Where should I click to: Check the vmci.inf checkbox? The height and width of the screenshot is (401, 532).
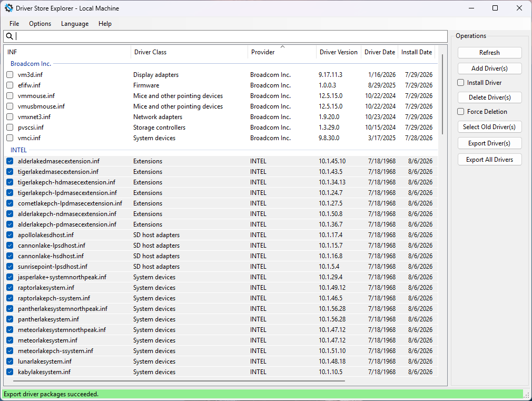pos(10,138)
